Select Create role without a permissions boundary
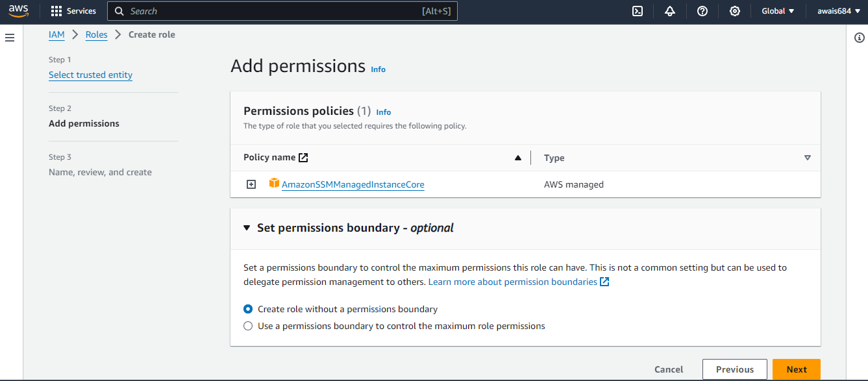 coord(248,310)
